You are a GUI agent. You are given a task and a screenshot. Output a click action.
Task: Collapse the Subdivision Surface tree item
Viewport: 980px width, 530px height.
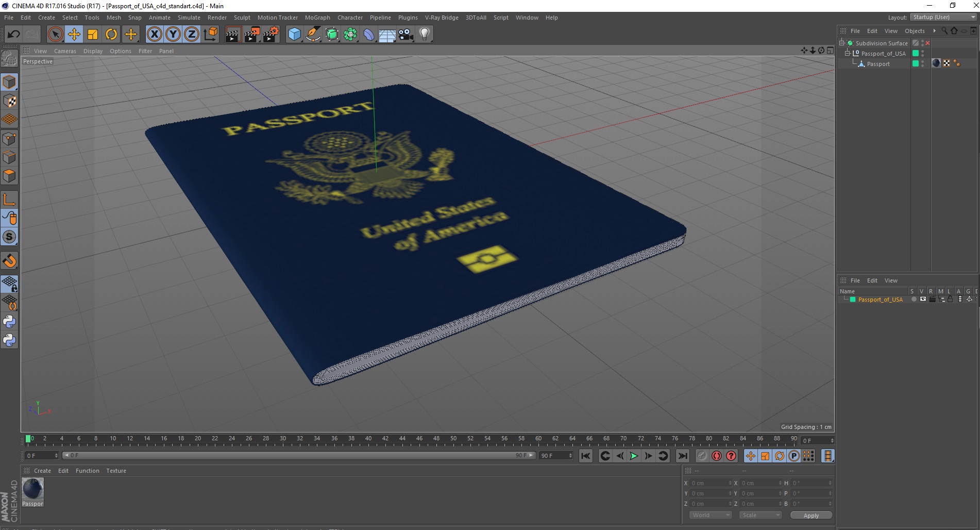click(x=842, y=43)
